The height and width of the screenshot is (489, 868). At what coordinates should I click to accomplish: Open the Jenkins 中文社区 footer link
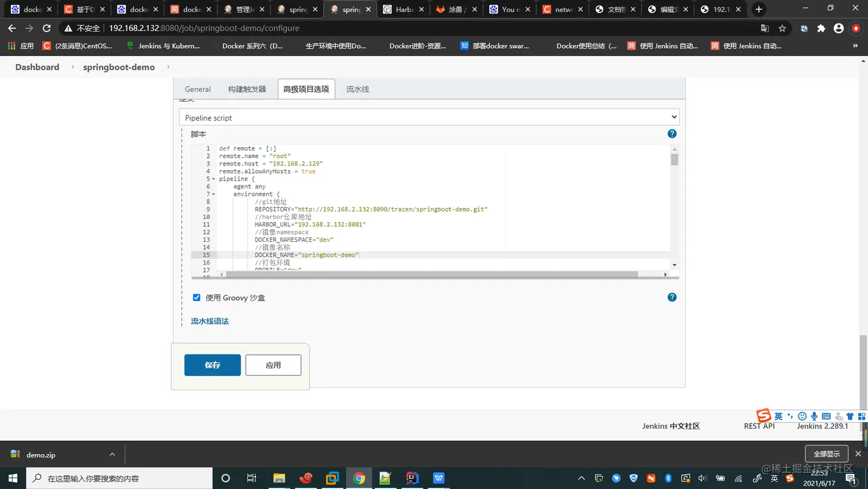(x=671, y=426)
